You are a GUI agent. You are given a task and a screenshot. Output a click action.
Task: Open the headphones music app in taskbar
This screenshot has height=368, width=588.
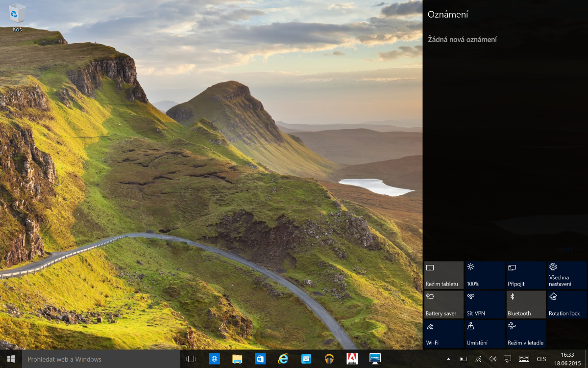[x=329, y=359]
